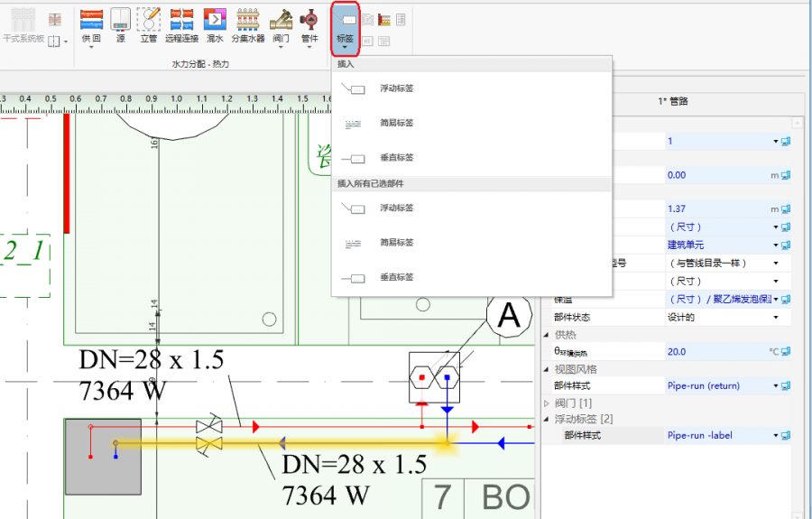Viewport: 812px width, 519px height.
Task: Click the 20.0 °C temperature field
Action: [713, 352]
